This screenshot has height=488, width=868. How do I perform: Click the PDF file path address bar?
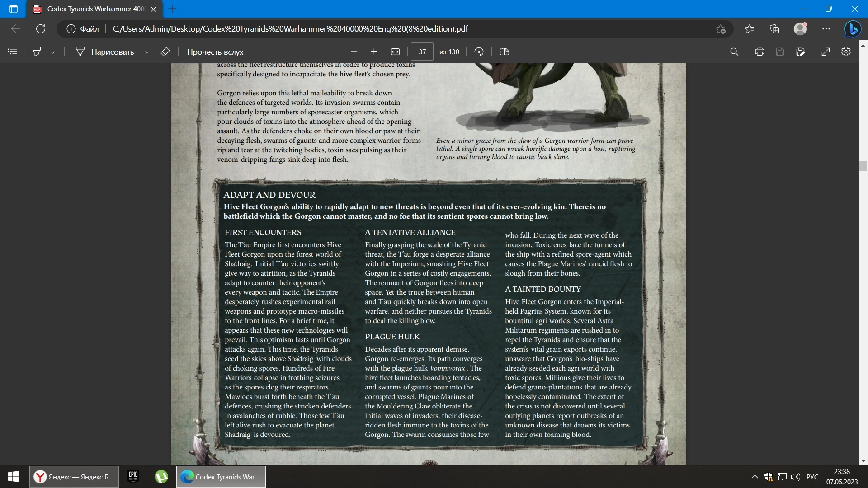pos(290,29)
